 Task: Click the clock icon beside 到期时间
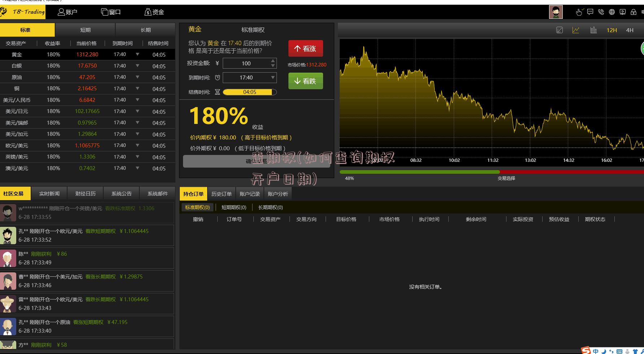coord(217,78)
